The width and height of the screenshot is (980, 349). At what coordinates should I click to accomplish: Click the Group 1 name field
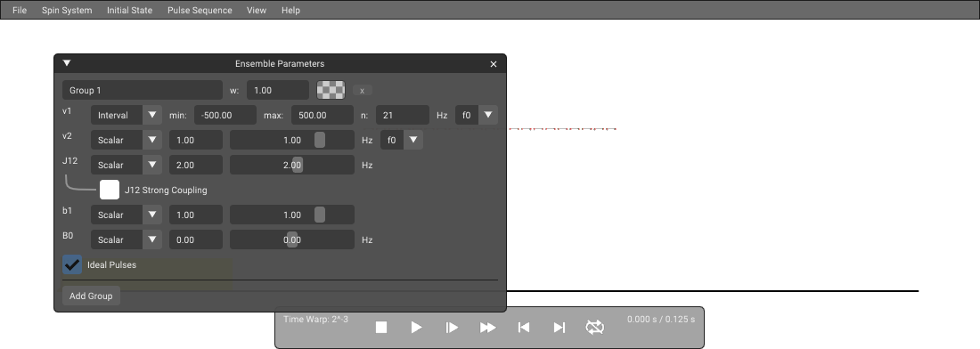143,90
